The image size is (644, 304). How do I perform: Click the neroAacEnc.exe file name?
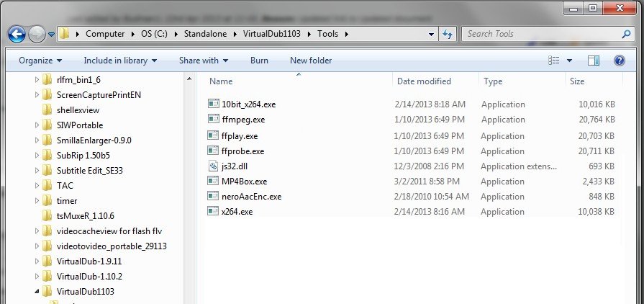coord(251,197)
